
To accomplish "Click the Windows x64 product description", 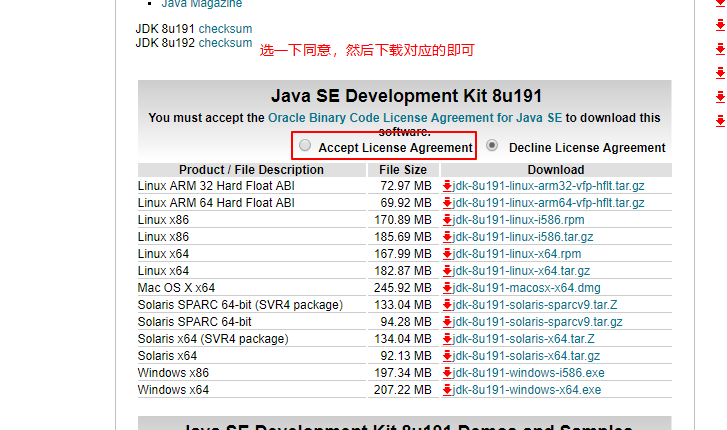I will click(x=173, y=390).
